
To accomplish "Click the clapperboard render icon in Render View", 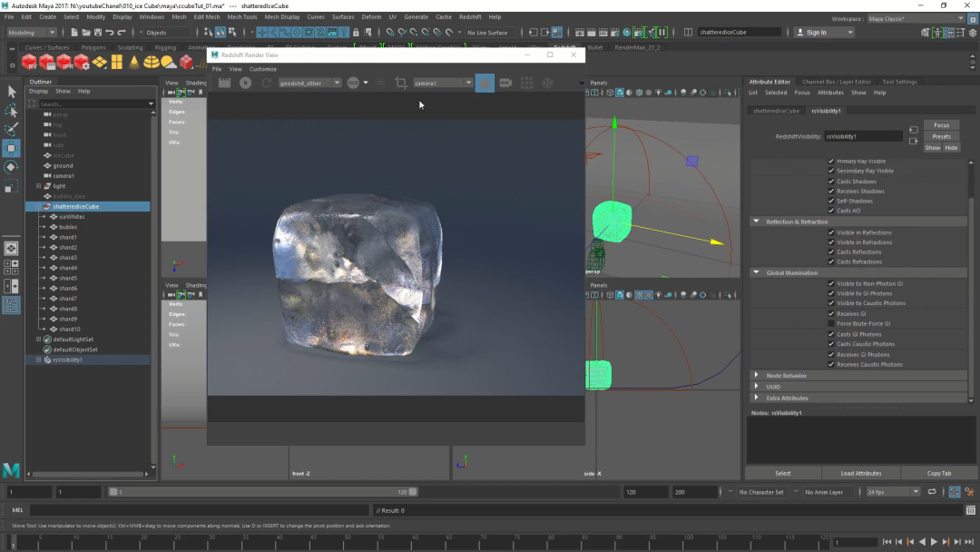I will [x=224, y=83].
